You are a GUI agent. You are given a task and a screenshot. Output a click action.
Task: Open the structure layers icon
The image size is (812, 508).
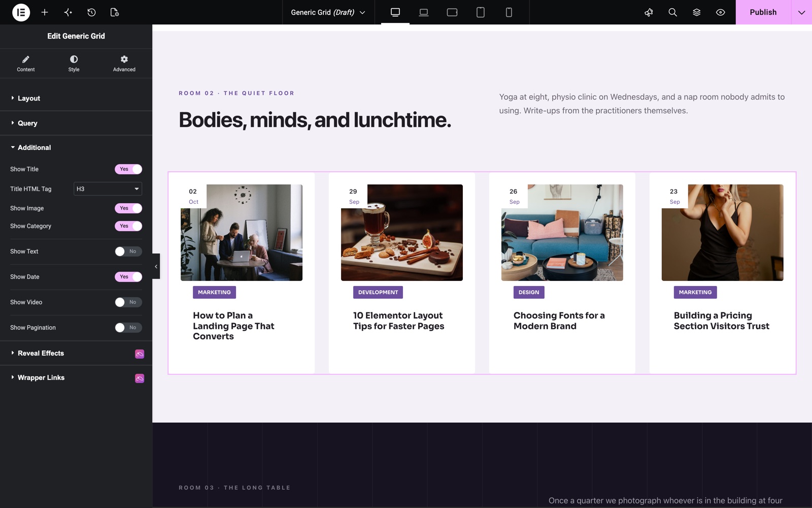[x=696, y=12]
